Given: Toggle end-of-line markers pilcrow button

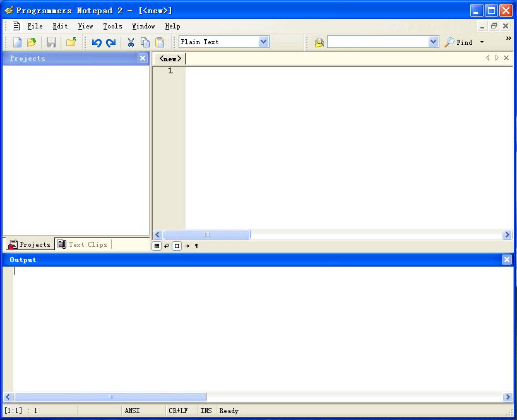Looking at the screenshot, I should click(197, 246).
